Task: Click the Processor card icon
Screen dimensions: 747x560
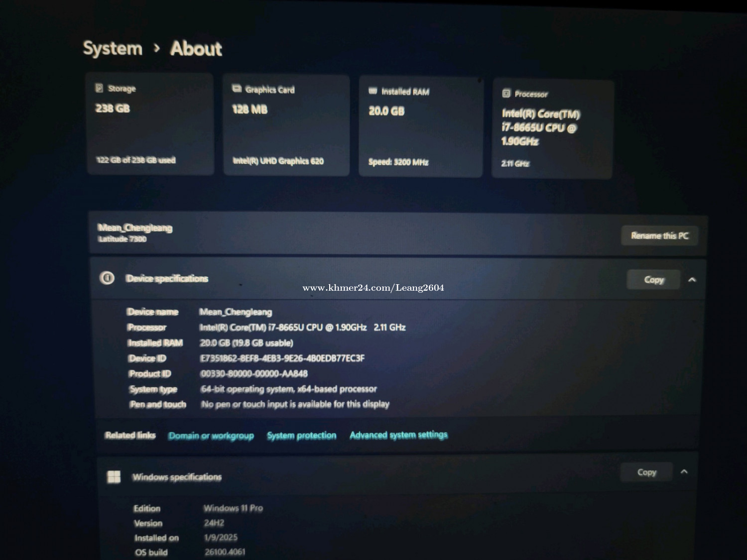Action: click(x=506, y=93)
